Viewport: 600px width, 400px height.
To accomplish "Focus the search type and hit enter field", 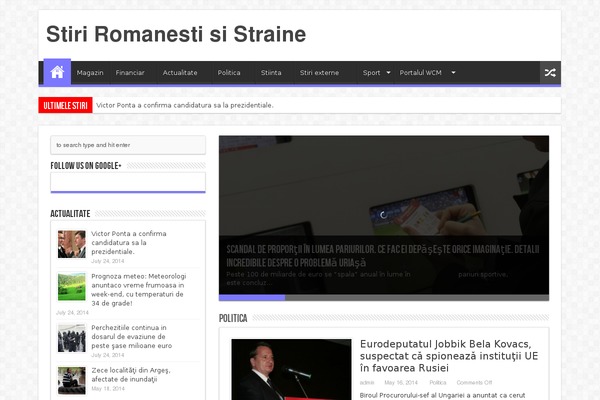I will coord(128,145).
